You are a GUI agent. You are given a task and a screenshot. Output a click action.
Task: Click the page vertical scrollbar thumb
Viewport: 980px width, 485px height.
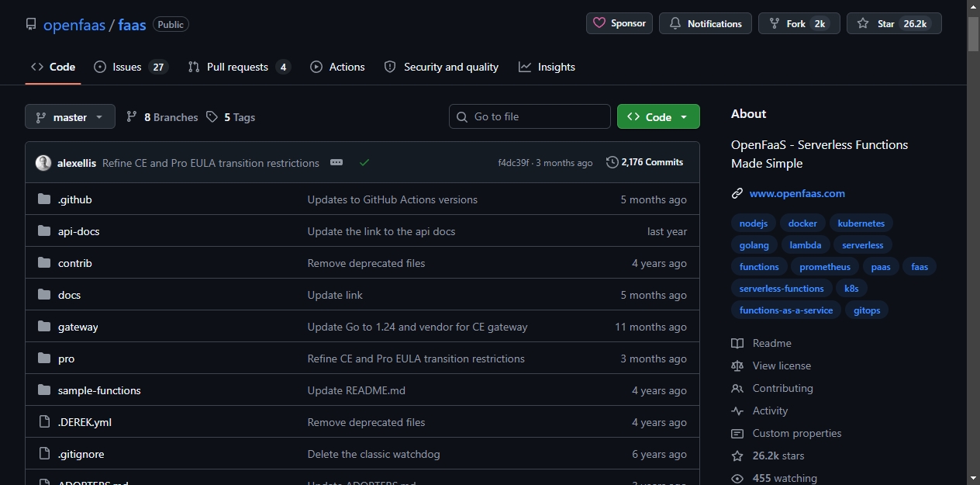coord(974,33)
